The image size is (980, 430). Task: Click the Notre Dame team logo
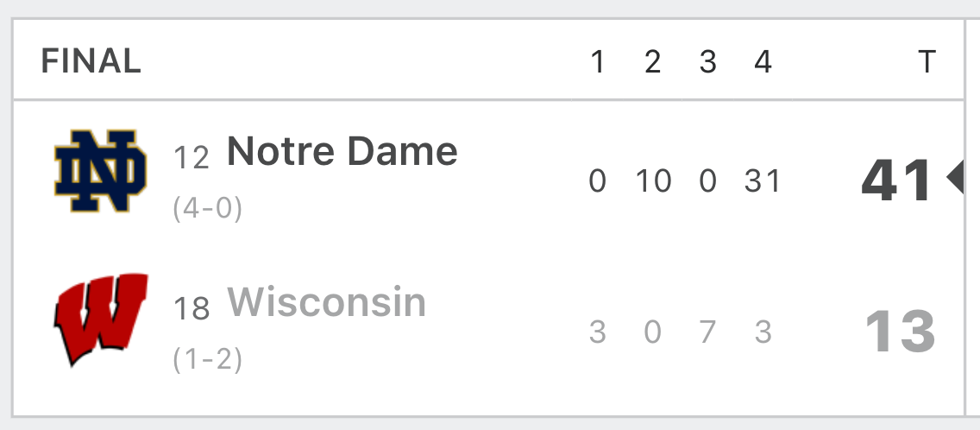pyautogui.click(x=101, y=171)
